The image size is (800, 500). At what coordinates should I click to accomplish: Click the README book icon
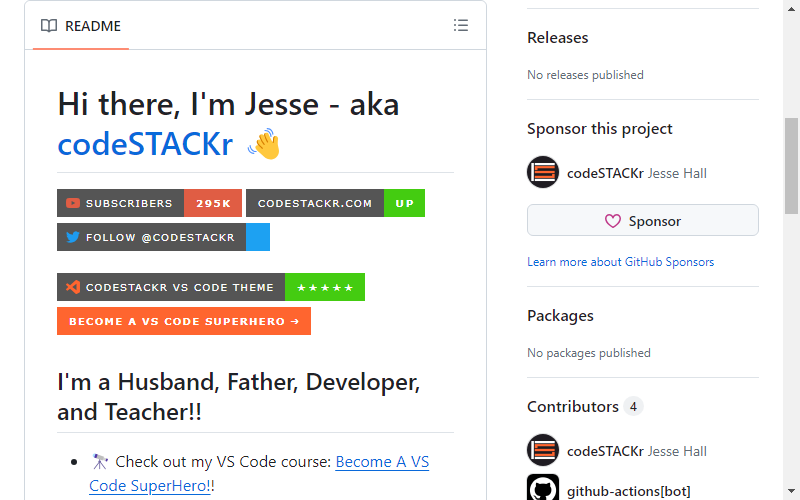(x=49, y=26)
